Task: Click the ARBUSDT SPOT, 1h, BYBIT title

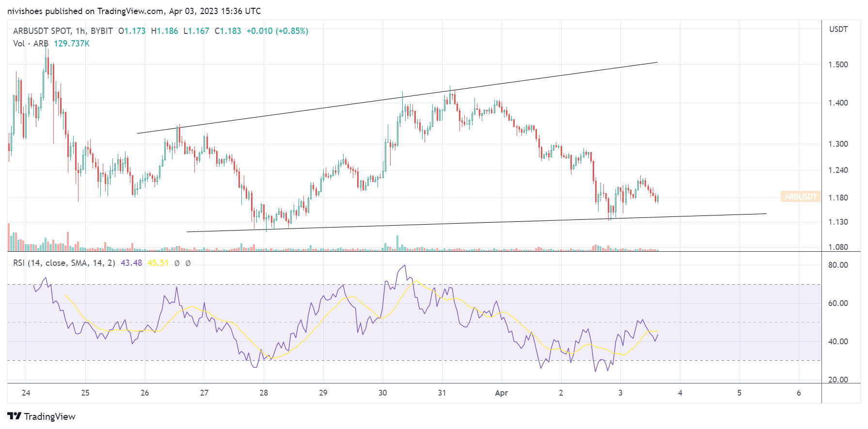Action: 63,31
